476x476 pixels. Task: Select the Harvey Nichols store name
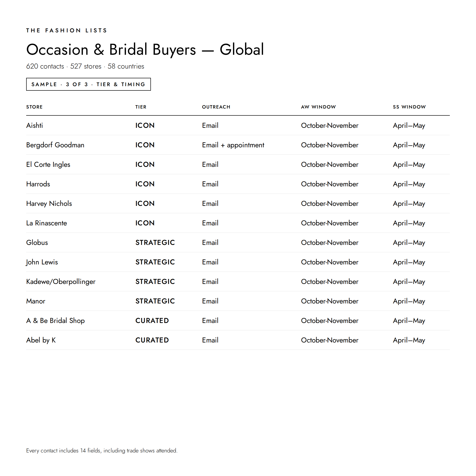point(49,203)
